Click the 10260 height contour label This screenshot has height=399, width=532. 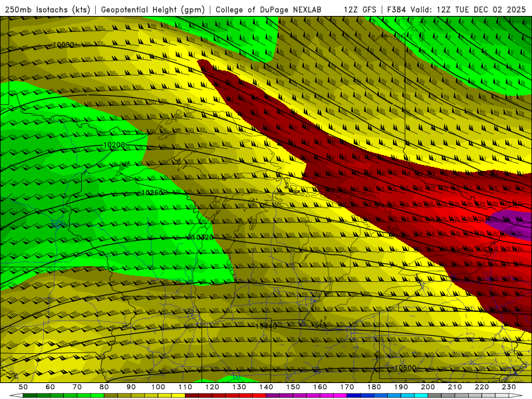pyautogui.click(x=152, y=192)
